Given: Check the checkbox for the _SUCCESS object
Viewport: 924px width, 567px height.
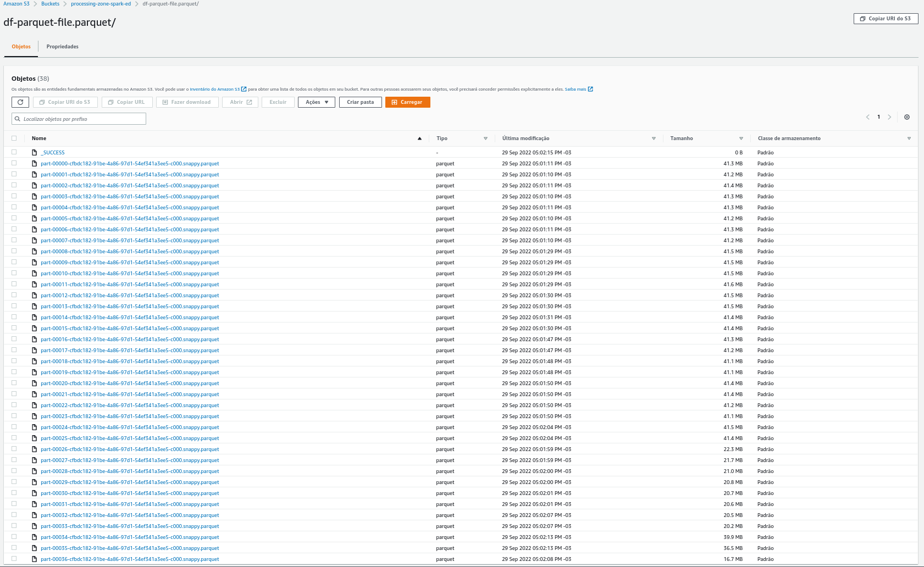Looking at the screenshot, I should (14, 152).
